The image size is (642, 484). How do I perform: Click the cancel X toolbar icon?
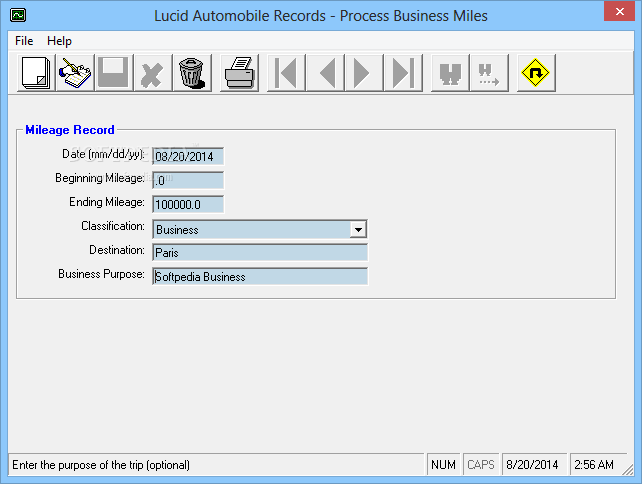coord(152,73)
